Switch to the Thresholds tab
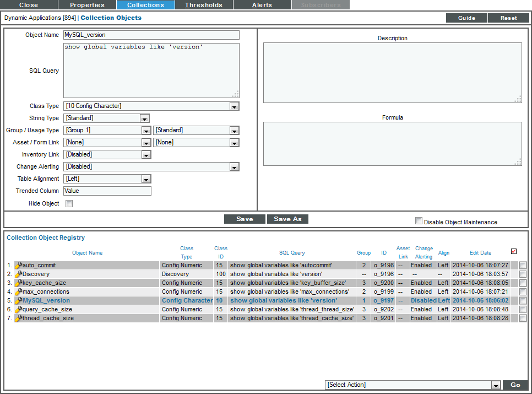 coord(203,5)
